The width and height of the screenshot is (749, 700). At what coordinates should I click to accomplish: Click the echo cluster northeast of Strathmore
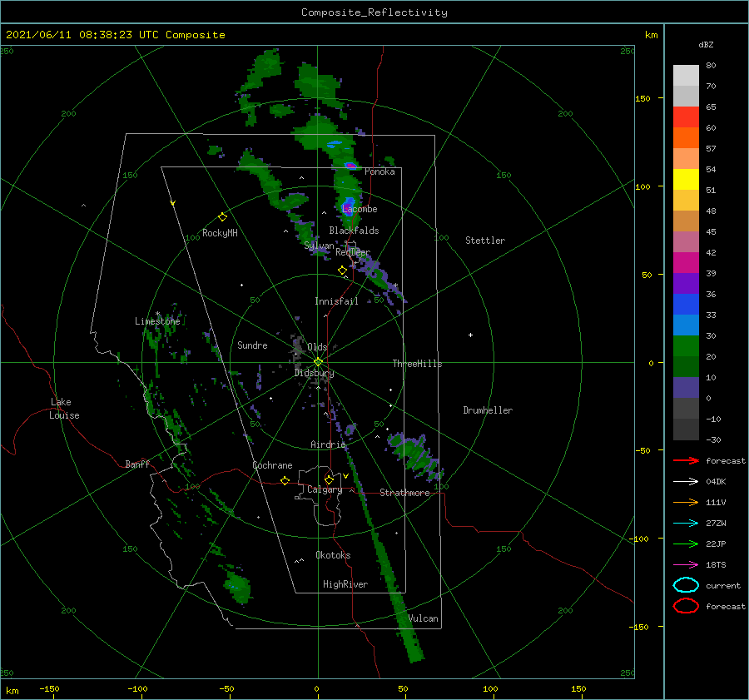(414, 455)
